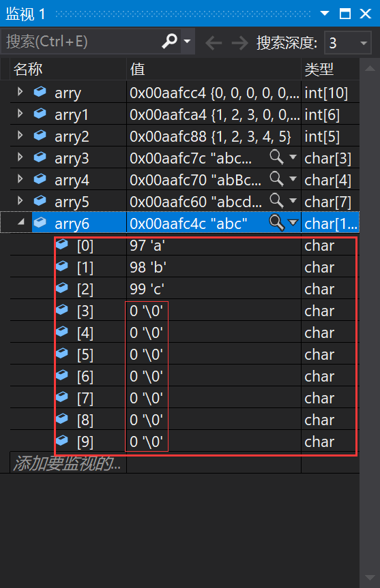The image size is (380, 588).
Task: Open visualizer dropdown arrow for arry4
Action: (293, 179)
